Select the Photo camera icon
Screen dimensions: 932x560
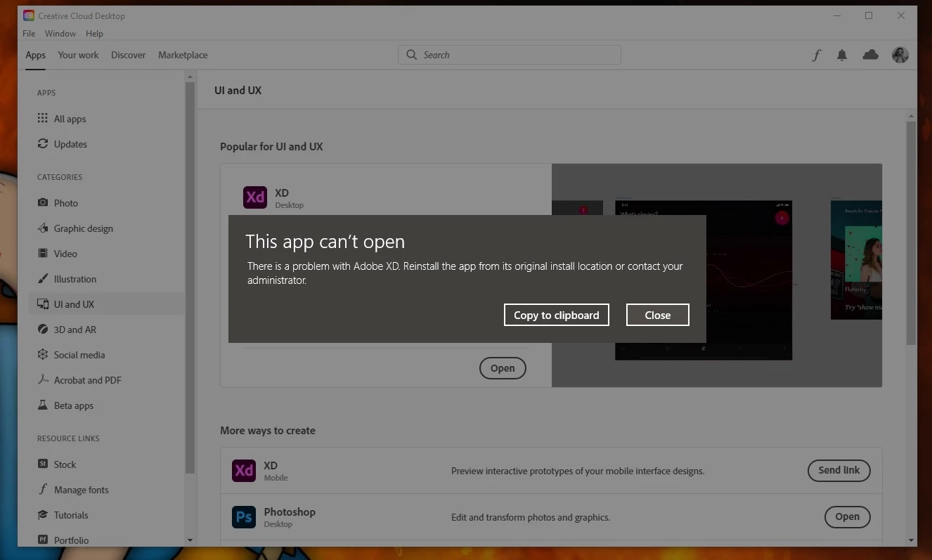pyautogui.click(x=43, y=203)
